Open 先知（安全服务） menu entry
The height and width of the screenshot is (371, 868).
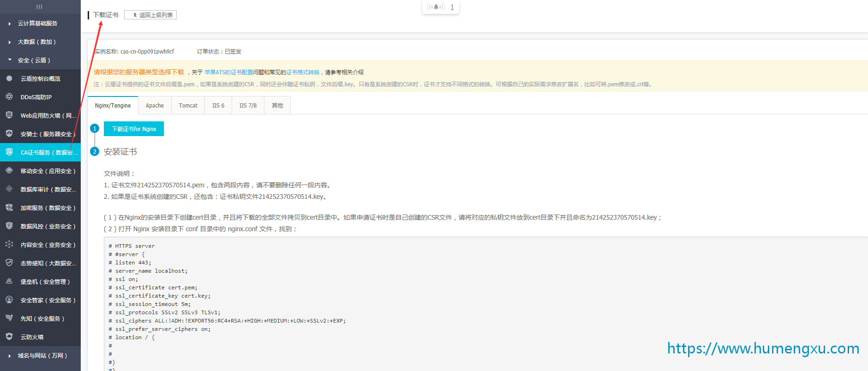pos(40,318)
